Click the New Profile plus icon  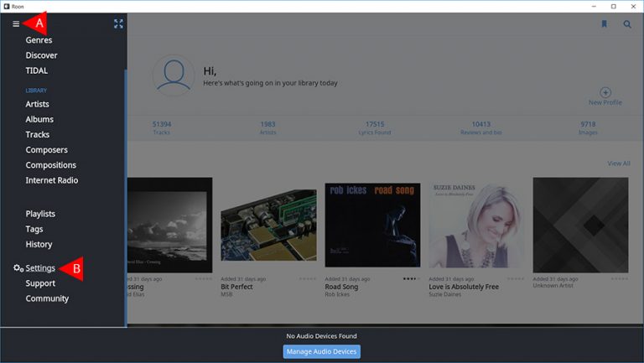pos(605,92)
